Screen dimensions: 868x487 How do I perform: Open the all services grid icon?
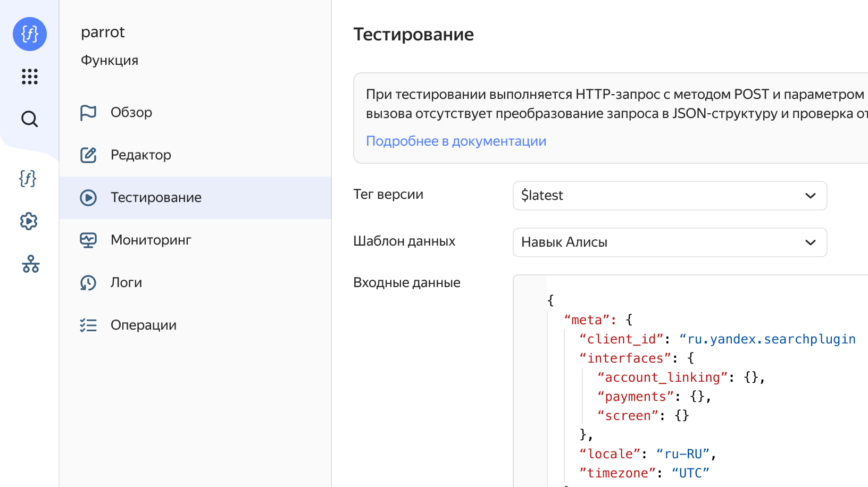[x=30, y=77]
